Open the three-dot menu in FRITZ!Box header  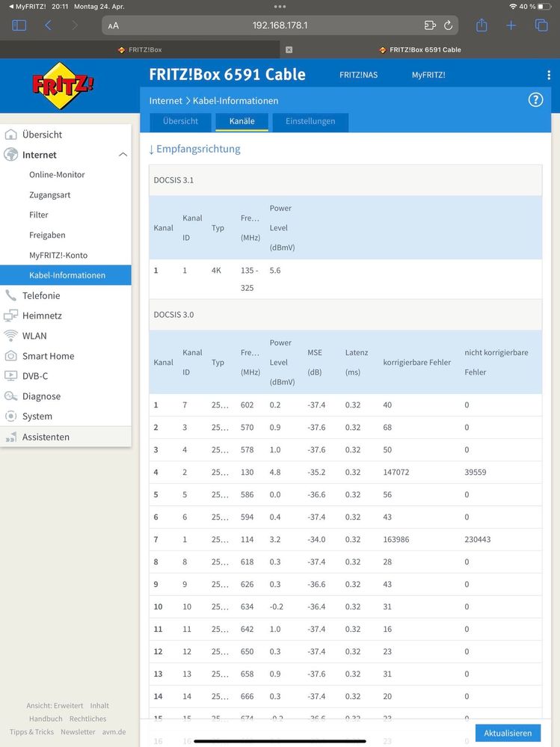[549, 75]
